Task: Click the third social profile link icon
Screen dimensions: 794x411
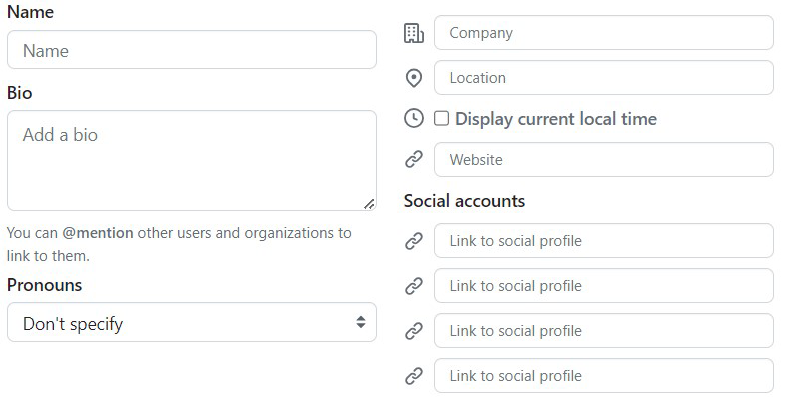Action: (413, 331)
